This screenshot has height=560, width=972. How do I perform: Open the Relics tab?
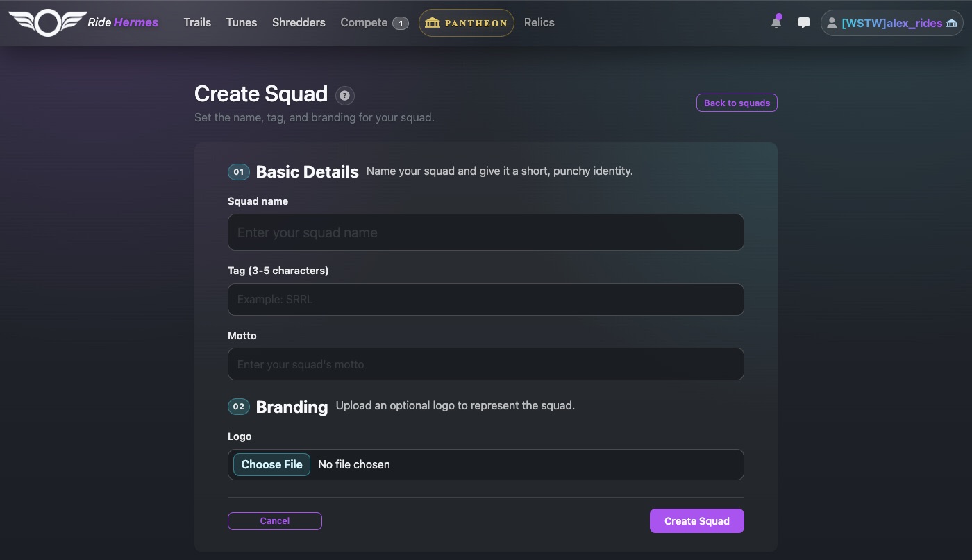pyautogui.click(x=539, y=22)
